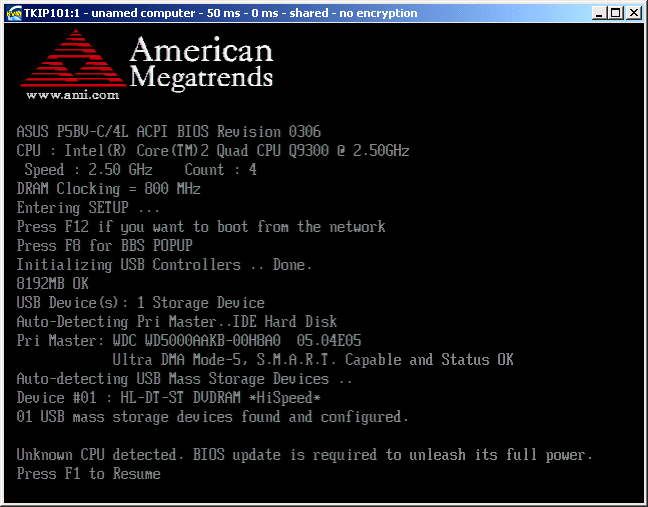Image resolution: width=648 pixels, height=507 pixels.
Task: Click the American Megatrends triangle logo
Action: (73, 58)
